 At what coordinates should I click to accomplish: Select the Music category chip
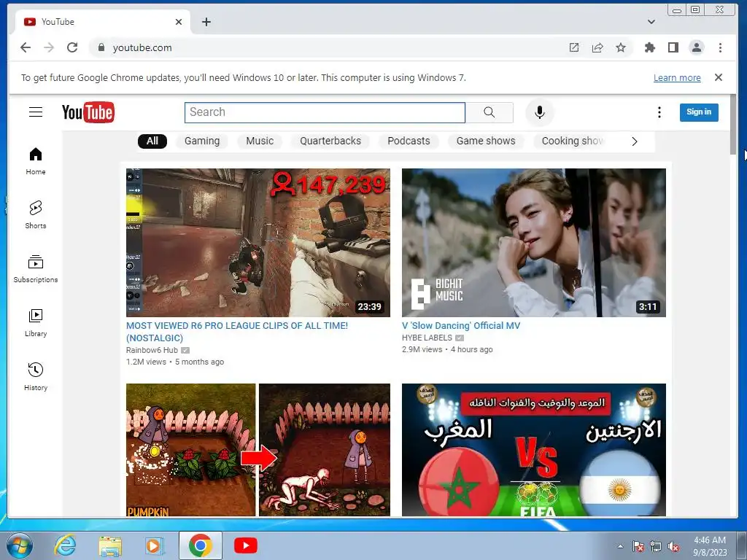pos(260,141)
